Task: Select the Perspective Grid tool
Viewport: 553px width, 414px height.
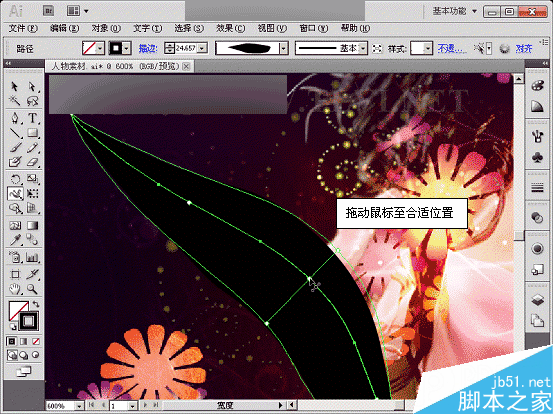Action: pyautogui.click(x=32, y=208)
